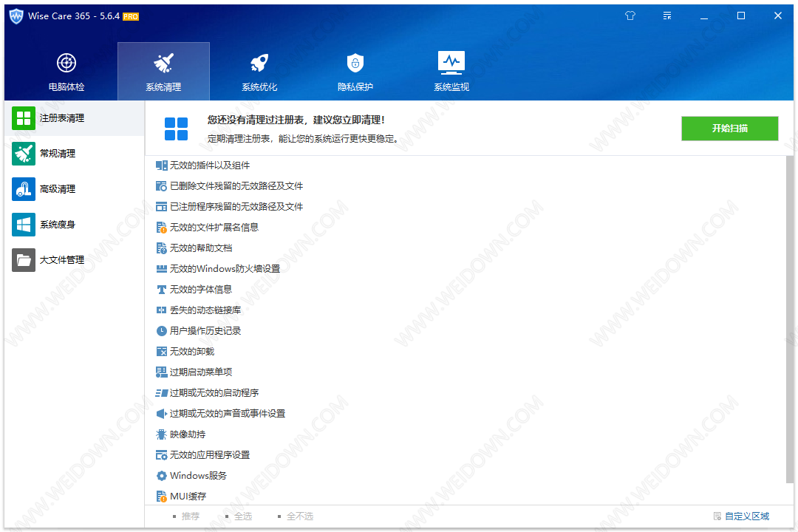Select 高级清理 in the sidebar

pyautogui.click(x=57, y=189)
